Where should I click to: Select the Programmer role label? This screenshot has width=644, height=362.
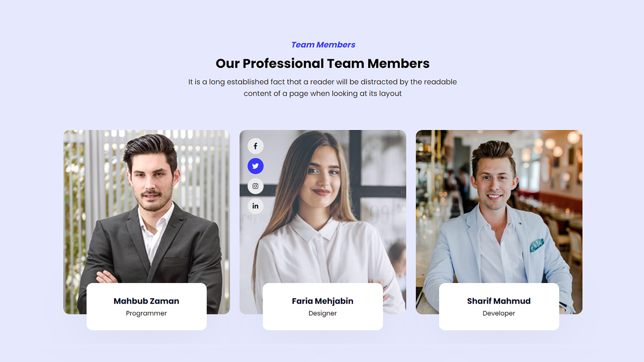tap(146, 313)
